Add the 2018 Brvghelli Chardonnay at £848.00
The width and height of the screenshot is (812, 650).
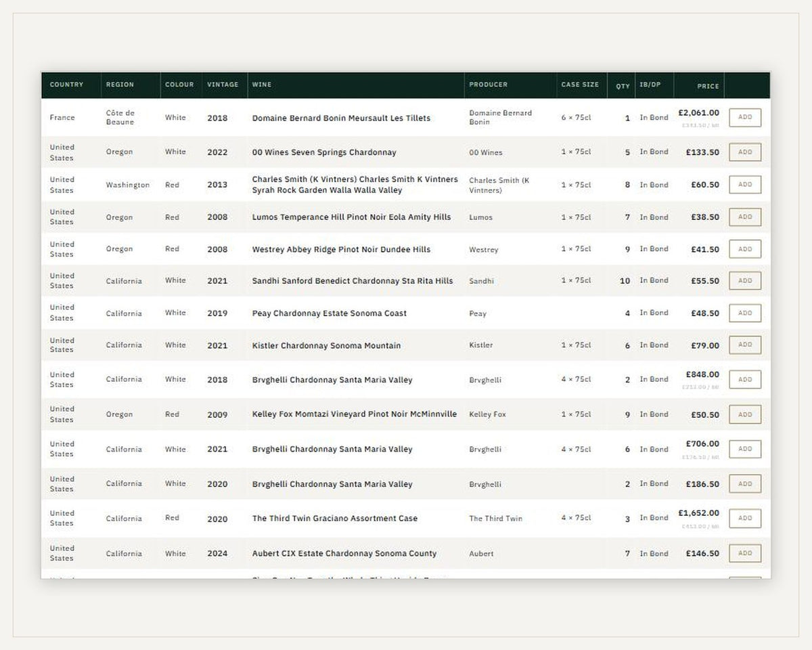point(745,379)
